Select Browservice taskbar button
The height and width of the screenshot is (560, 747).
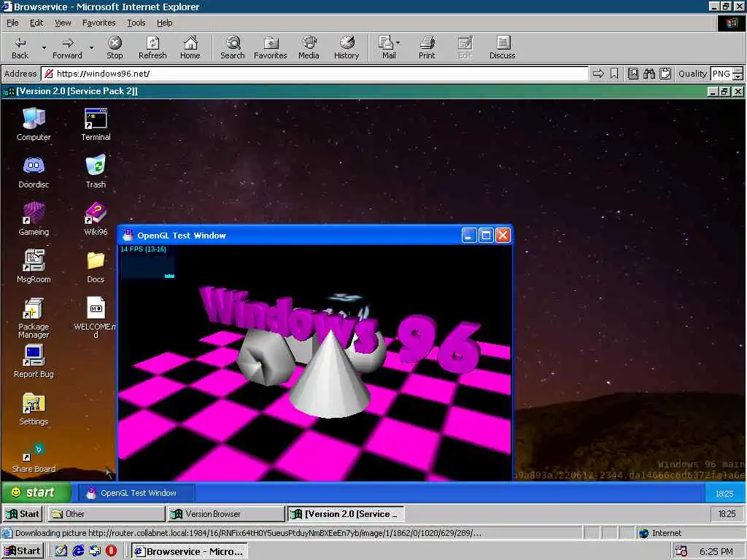click(x=189, y=551)
